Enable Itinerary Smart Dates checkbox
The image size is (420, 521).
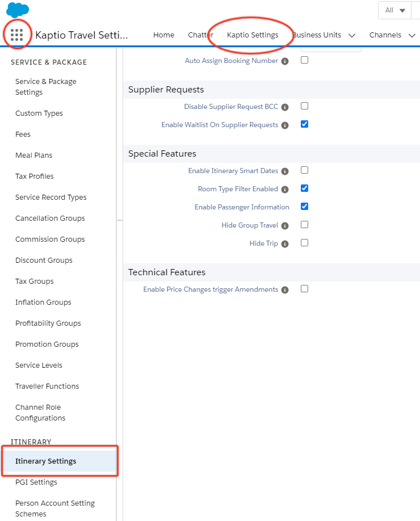(x=304, y=170)
